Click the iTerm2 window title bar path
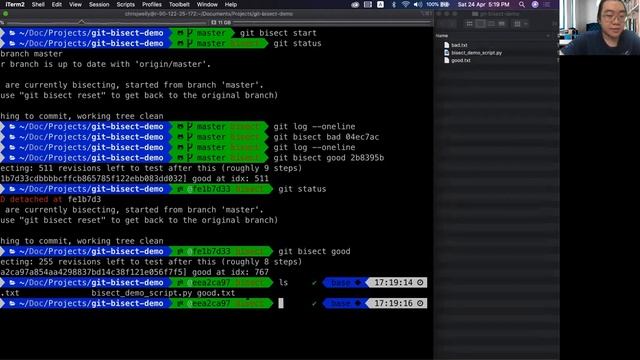Viewport: 640px width, 360px height. 209,14
